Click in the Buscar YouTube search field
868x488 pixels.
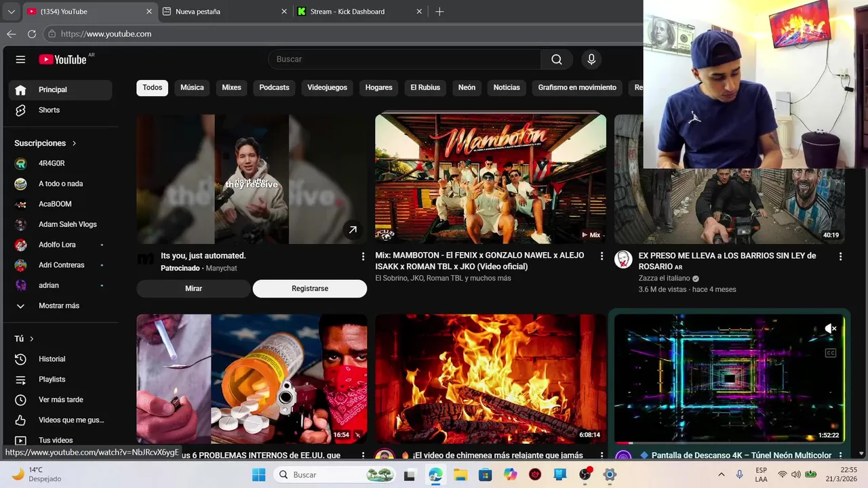pos(404,60)
